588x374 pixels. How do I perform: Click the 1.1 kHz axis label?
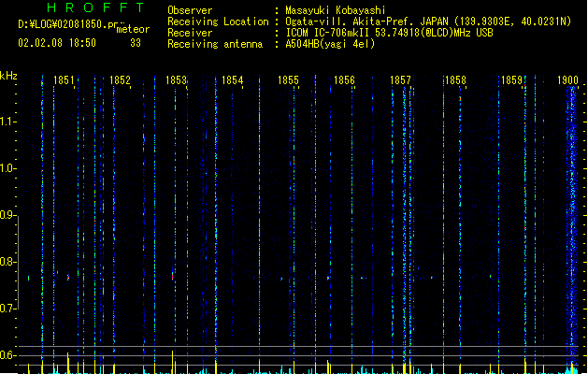[x=7, y=122]
